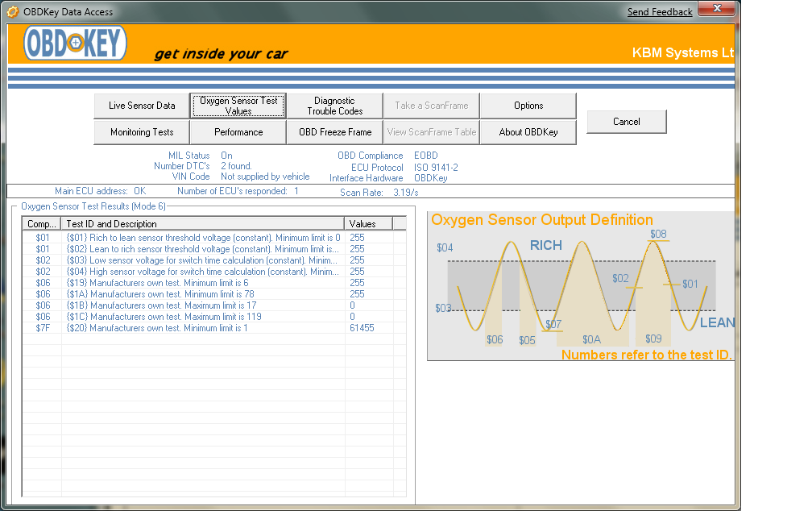Click the OBDKey logo image
This screenshot has width=812, height=511.
(76, 44)
